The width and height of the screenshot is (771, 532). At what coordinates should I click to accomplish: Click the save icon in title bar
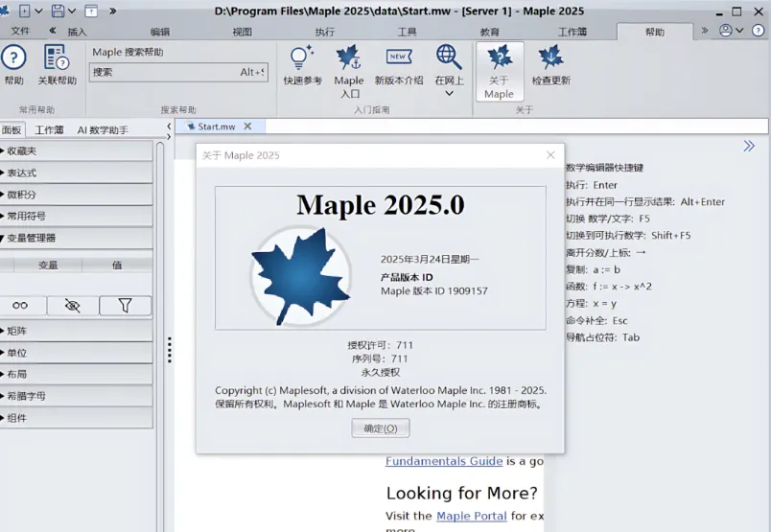[x=58, y=11]
